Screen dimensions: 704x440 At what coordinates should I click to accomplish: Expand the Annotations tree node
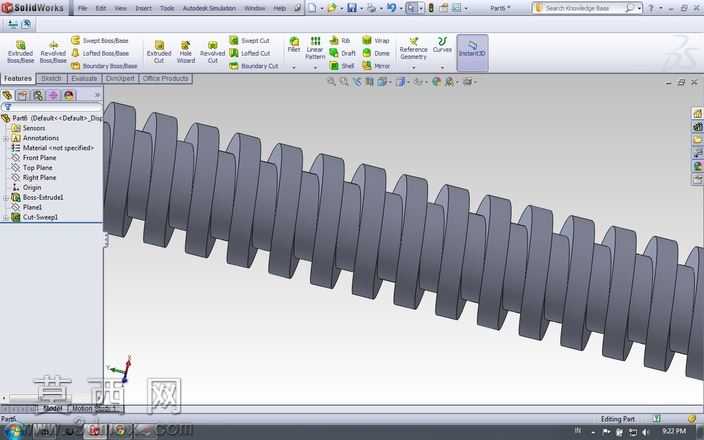6,138
